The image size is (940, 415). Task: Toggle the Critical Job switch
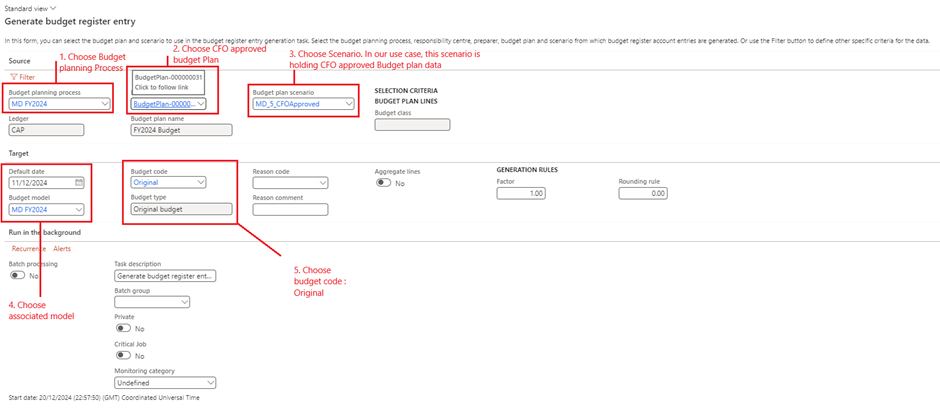(x=123, y=355)
